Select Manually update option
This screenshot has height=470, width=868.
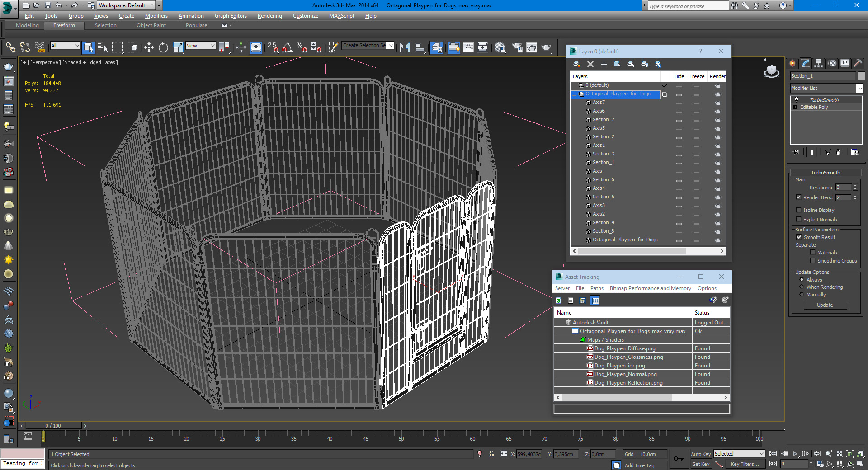point(802,294)
